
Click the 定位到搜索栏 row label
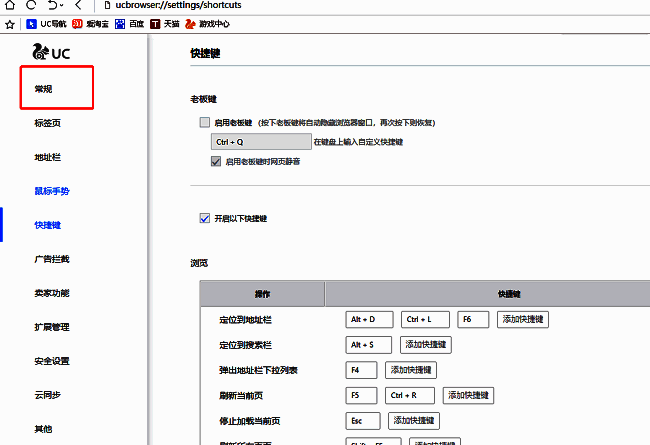245,345
